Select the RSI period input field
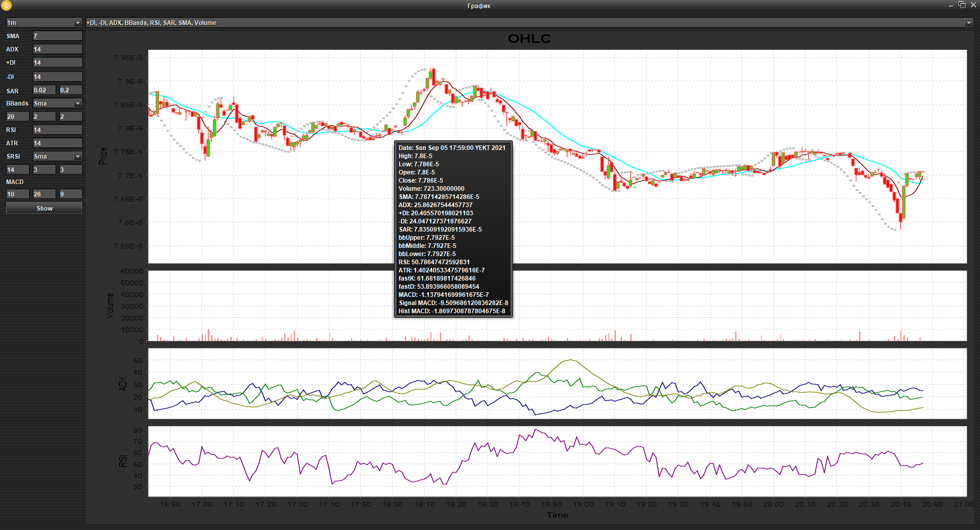This screenshot has height=530, width=980. click(57, 130)
